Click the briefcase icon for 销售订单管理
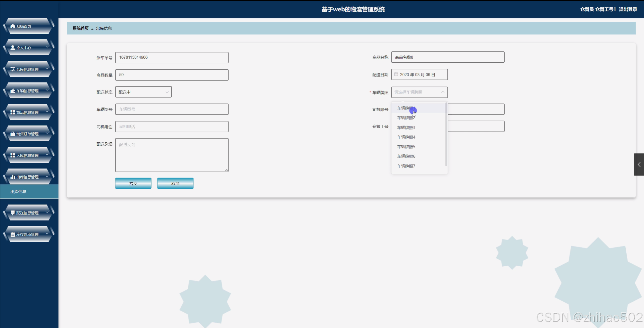Screen dimensions: 644x328 pos(13,134)
